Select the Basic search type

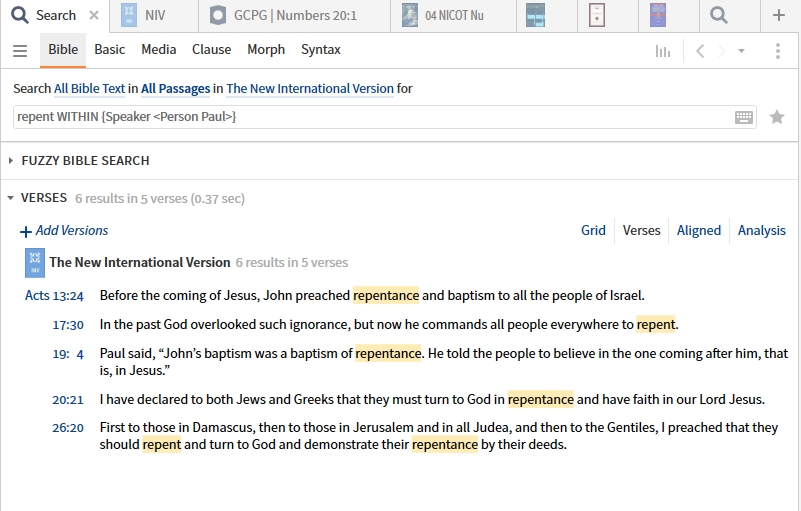(x=109, y=50)
